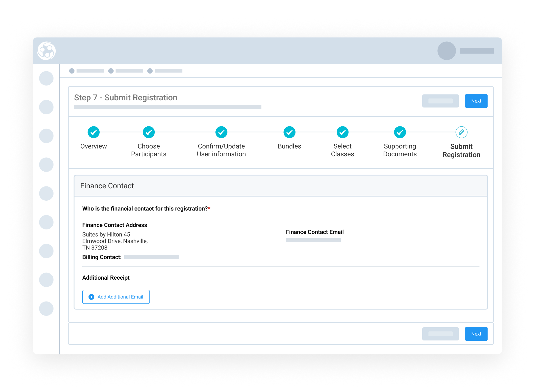
Task: Go to Confirm/Update User information label
Action: pos(221,150)
